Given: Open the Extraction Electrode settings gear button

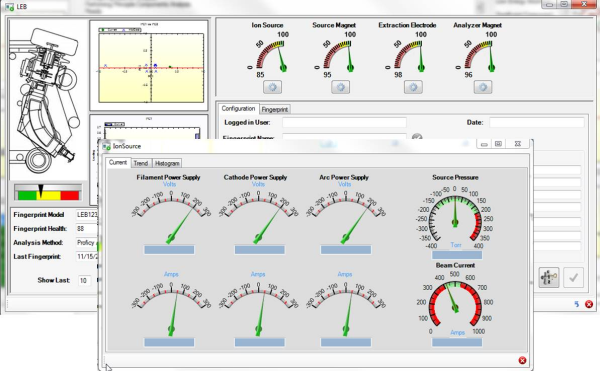Looking at the screenshot, I should [413, 87].
